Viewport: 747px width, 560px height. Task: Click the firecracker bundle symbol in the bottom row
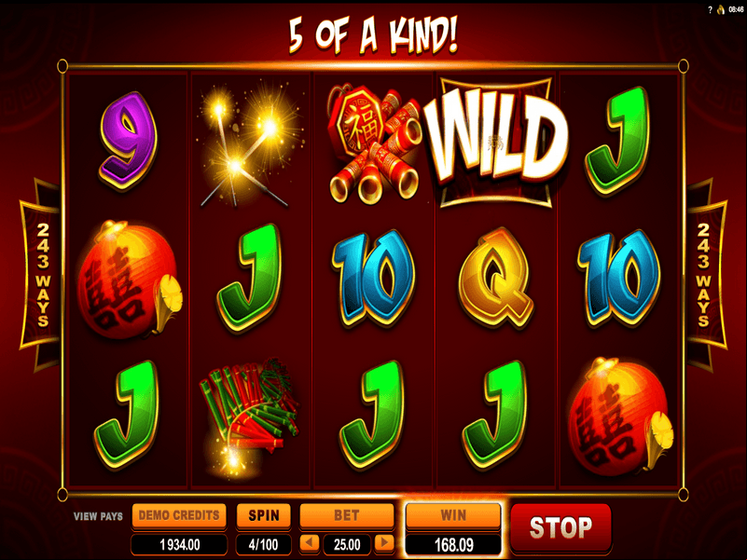click(249, 416)
